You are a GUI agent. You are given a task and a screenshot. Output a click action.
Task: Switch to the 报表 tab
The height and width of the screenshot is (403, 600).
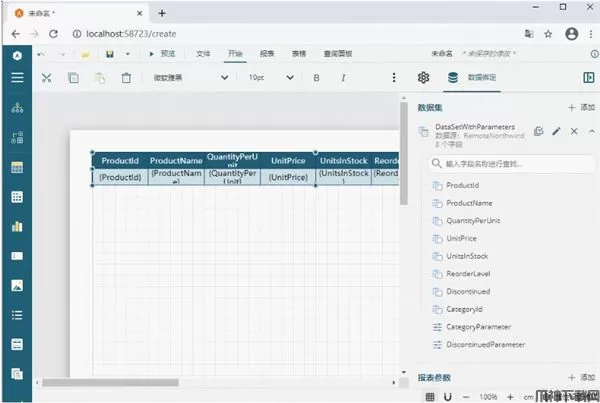pyautogui.click(x=267, y=53)
